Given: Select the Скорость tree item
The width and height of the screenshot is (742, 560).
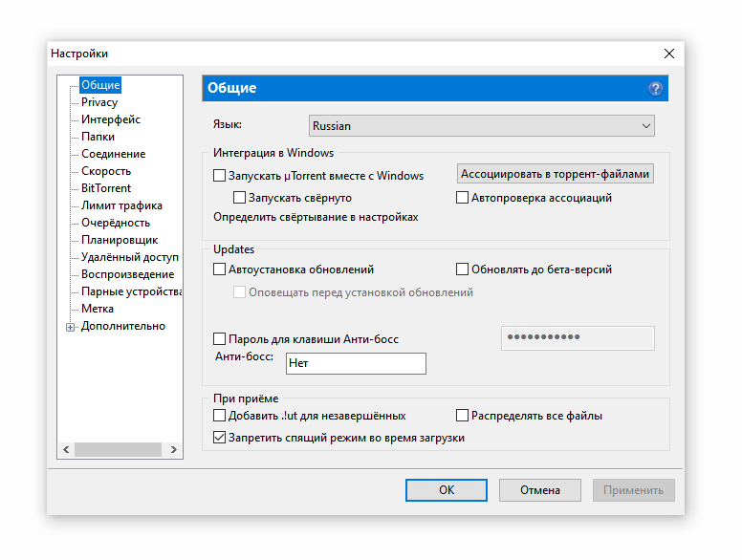Looking at the screenshot, I should (x=106, y=171).
